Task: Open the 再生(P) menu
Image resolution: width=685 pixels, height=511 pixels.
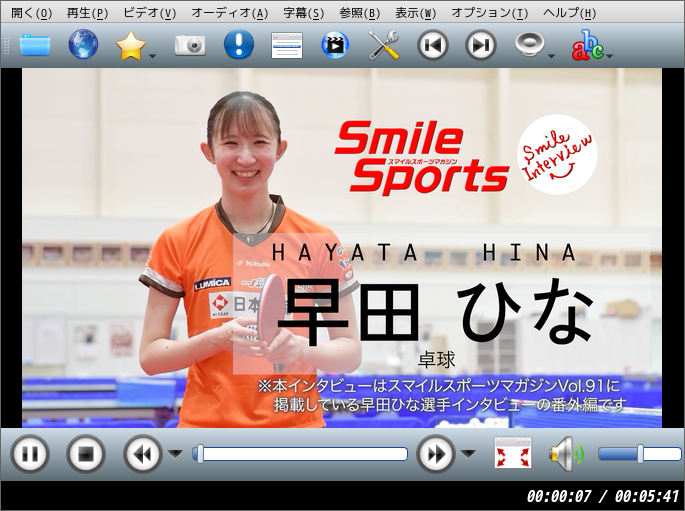Action: point(87,13)
